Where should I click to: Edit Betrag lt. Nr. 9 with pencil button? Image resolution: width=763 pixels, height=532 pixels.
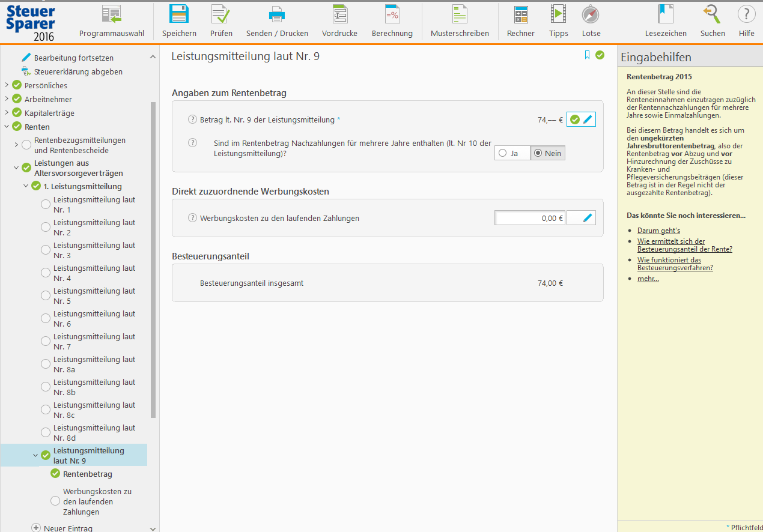click(x=588, y=119)
